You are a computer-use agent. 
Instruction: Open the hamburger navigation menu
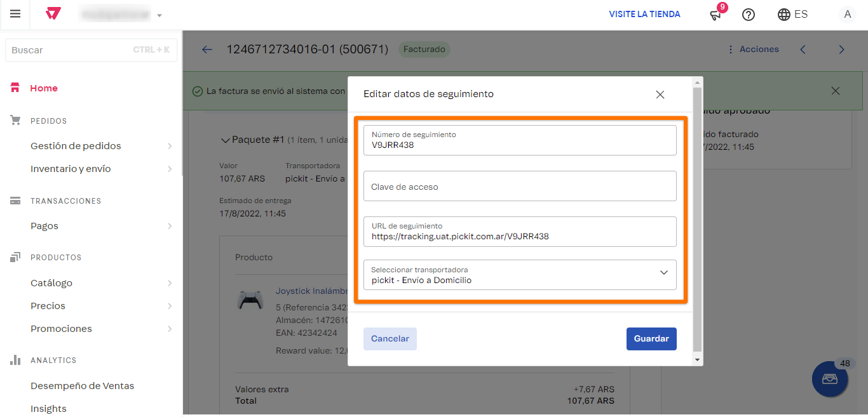(x=15, y=14)
